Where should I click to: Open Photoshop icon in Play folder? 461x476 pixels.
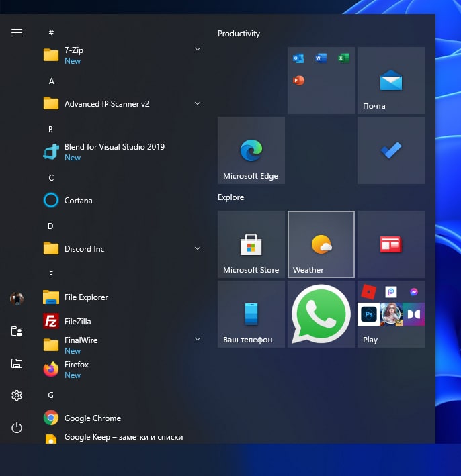point(369,314)
